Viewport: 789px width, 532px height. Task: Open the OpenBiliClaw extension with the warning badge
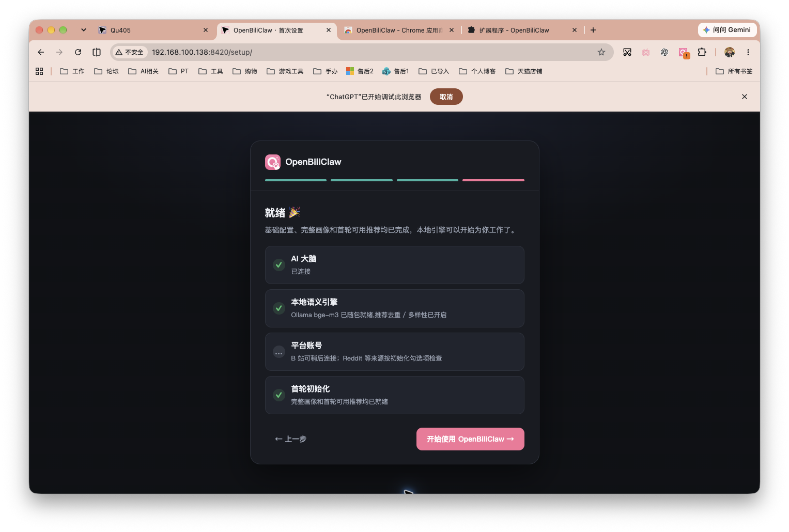pos(684,53)
